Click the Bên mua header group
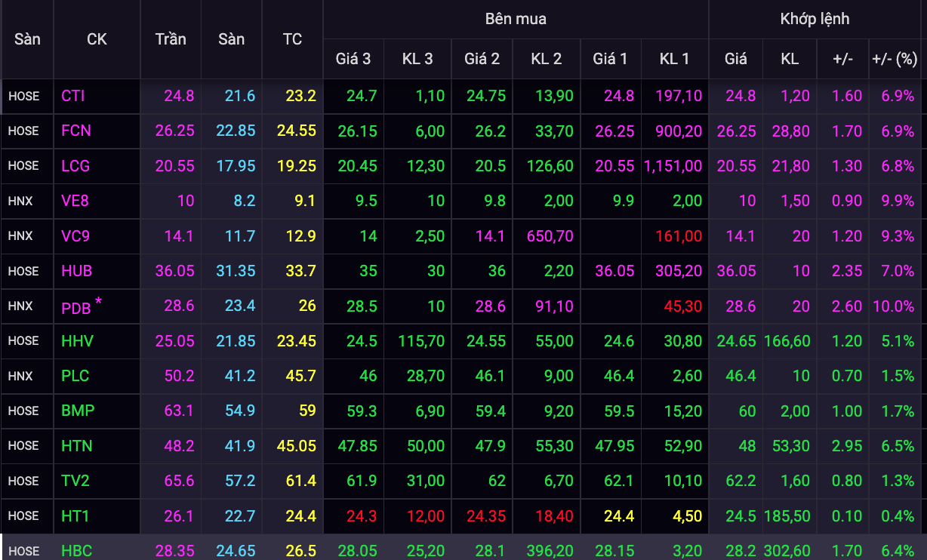This screenshot has height=560, width=927. pos(516,19)
